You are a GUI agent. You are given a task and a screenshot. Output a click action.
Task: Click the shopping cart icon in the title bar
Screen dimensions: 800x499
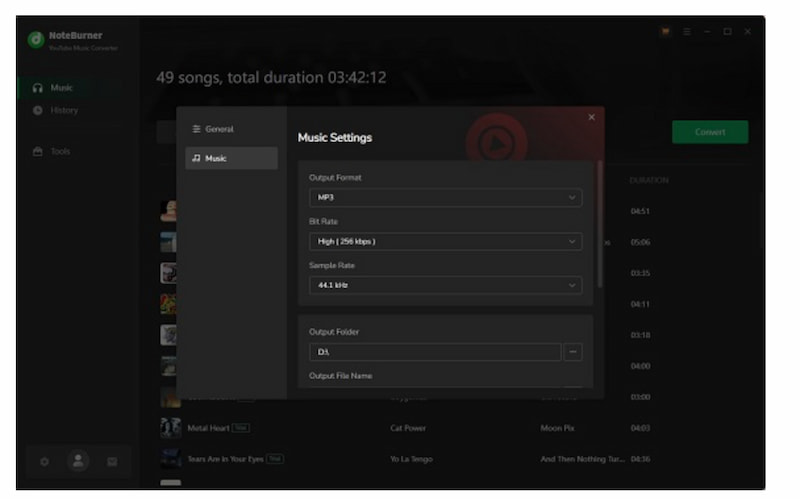point(665,32)
